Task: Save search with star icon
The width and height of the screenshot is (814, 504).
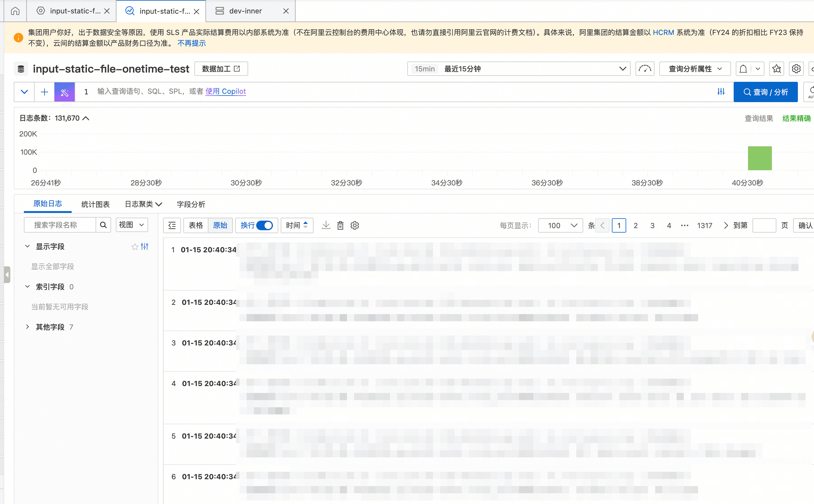Action: pyautogui.click(x=776, y=69)
